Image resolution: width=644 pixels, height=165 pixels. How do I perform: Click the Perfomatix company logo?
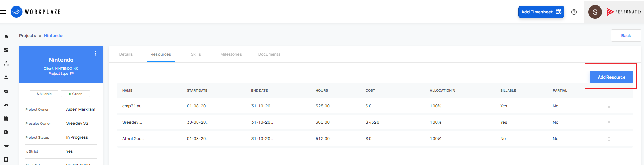click(x=624, y=12)
